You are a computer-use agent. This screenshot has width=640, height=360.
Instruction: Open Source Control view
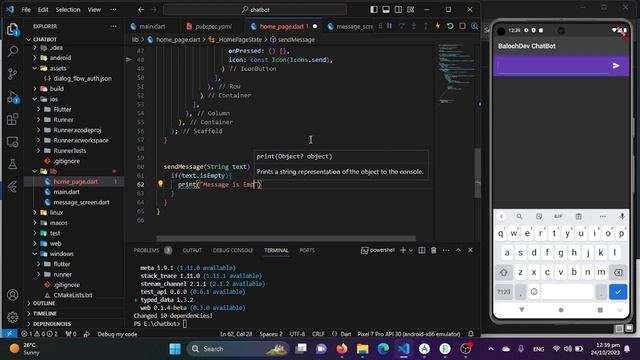pos(13,74)
